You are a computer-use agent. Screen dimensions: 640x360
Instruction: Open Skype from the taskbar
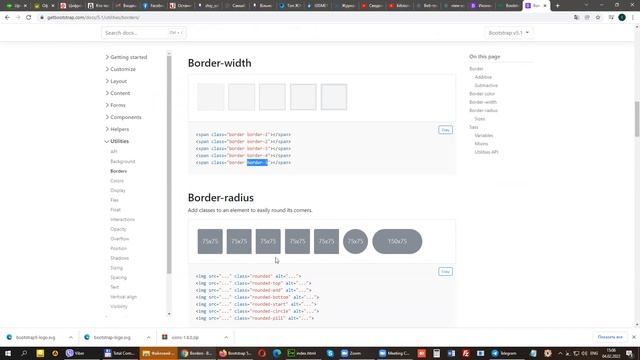[330, 353]
